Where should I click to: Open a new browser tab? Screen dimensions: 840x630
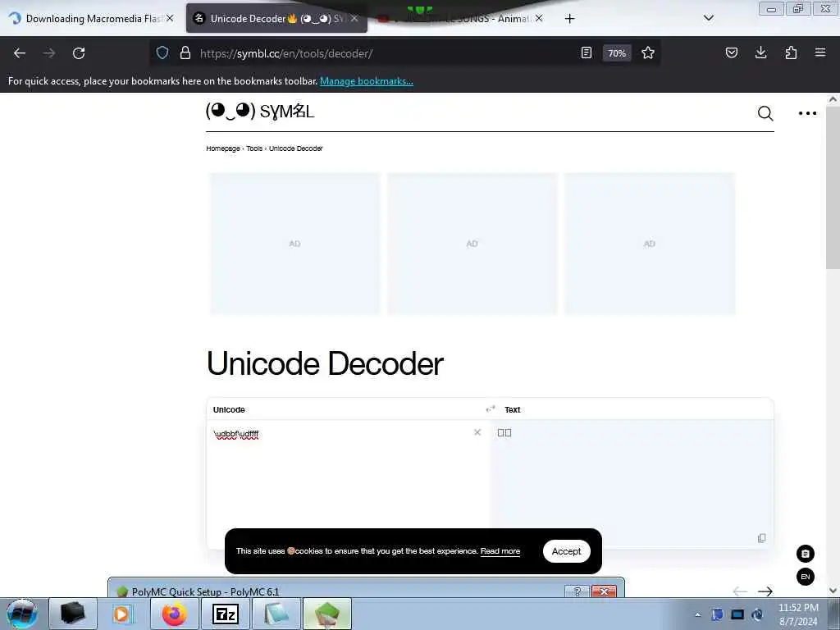coord(569,19)
